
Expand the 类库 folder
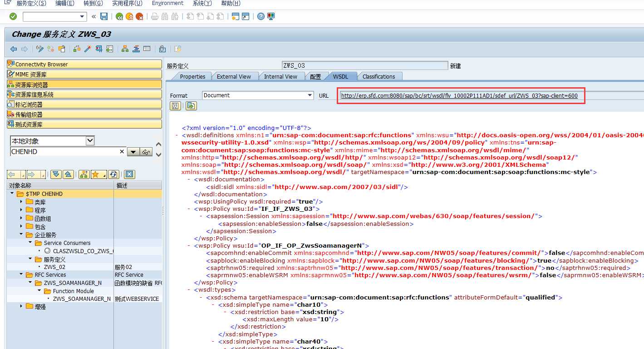click(21, 202)
